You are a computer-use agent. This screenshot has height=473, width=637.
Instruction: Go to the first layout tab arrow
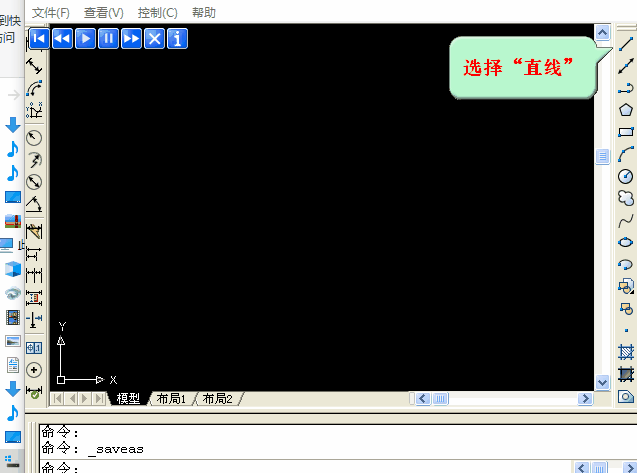point(57,399)
